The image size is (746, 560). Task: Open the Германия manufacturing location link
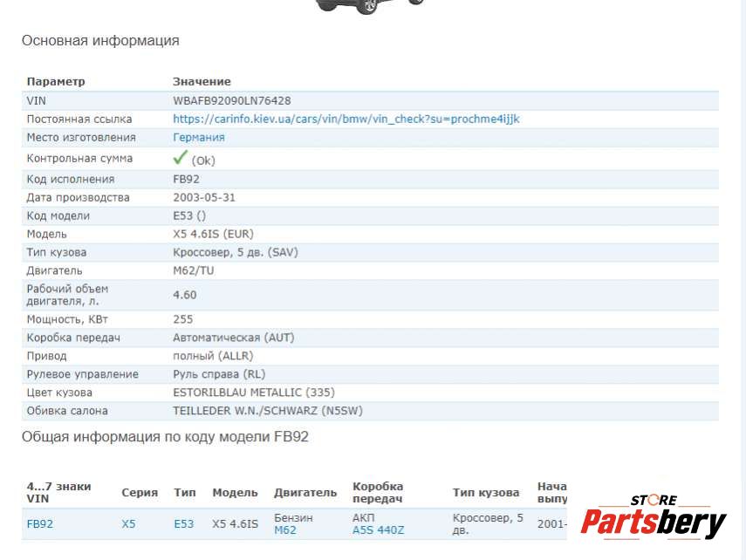199,138
